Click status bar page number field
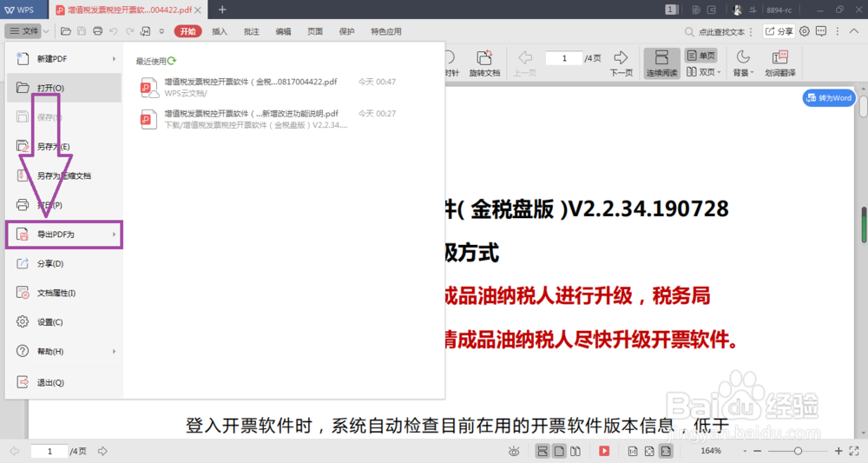The width and height of the screenshot is (868, 463). (49, 452)
